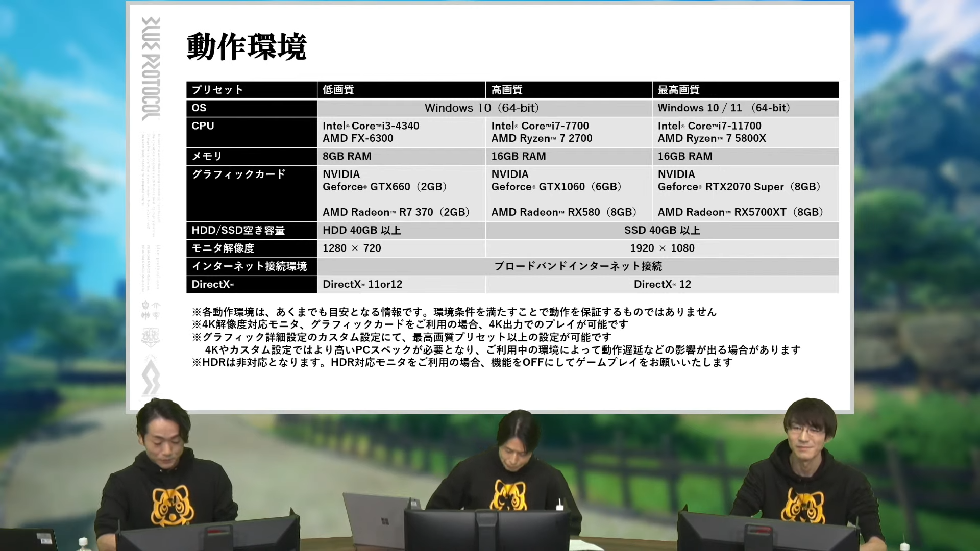Select the AMD FX-6300 text

tap(358, 138)
